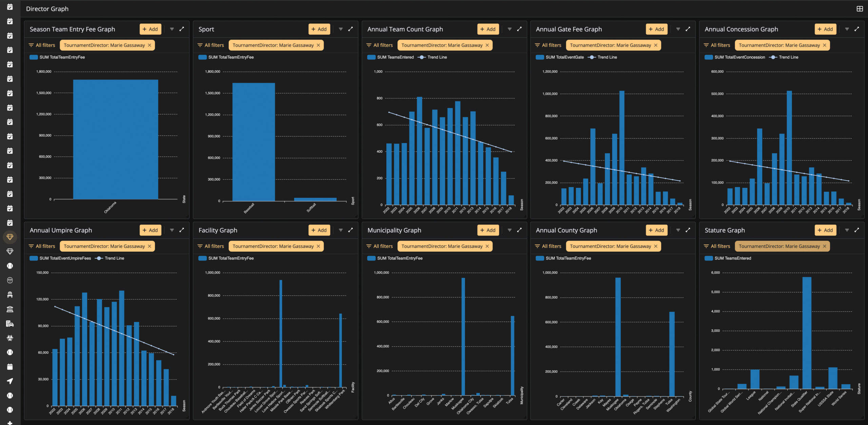Screen dimensions: 868x425
Task: Remove TournamentDirector filter chip on Stature Graph
Action: (825, 246)
